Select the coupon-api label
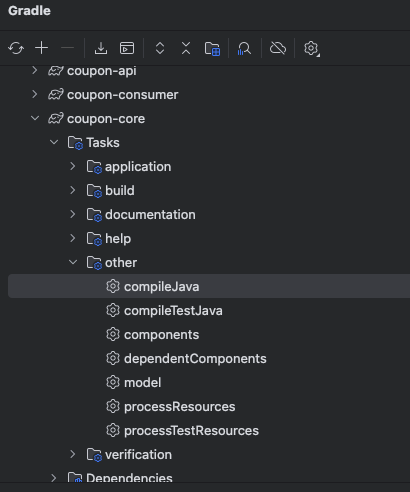The image size is (410, 492). click(x=102, y=71)
